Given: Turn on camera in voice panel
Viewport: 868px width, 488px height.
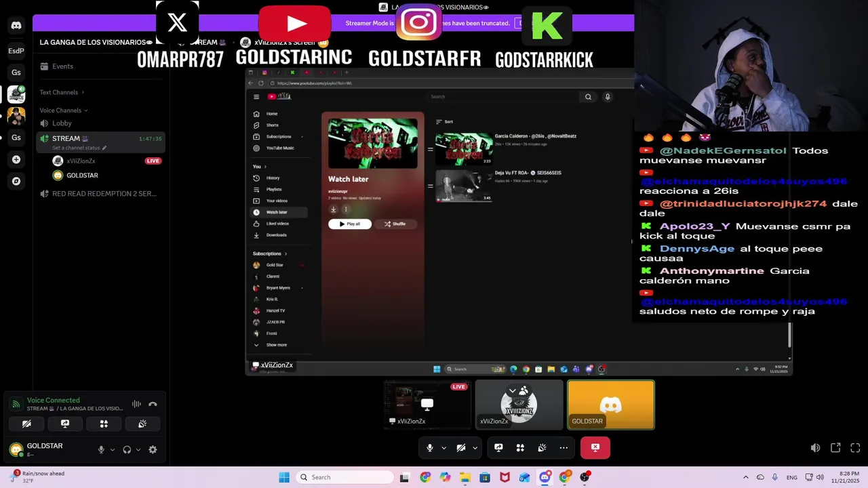Looking at the screenshot, I should (26, 424).
